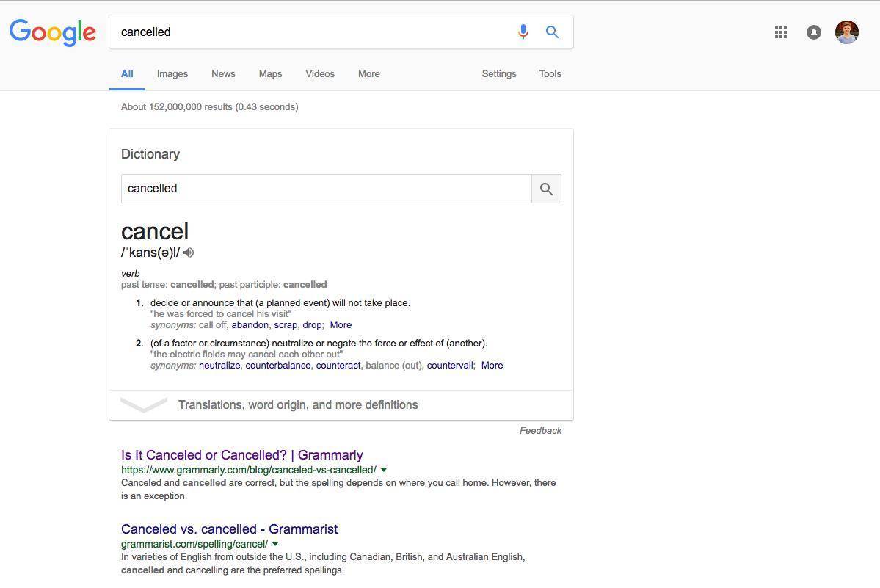
Task: Open the account profile picture
Action: 847,32
